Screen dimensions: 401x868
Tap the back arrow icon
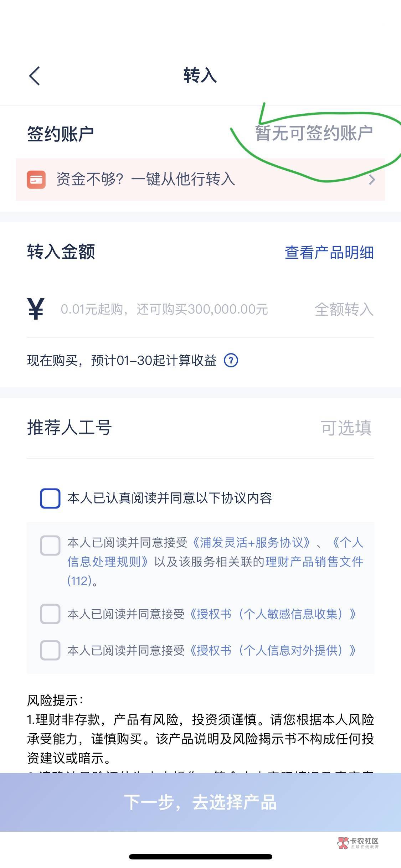tap(35, 76)
